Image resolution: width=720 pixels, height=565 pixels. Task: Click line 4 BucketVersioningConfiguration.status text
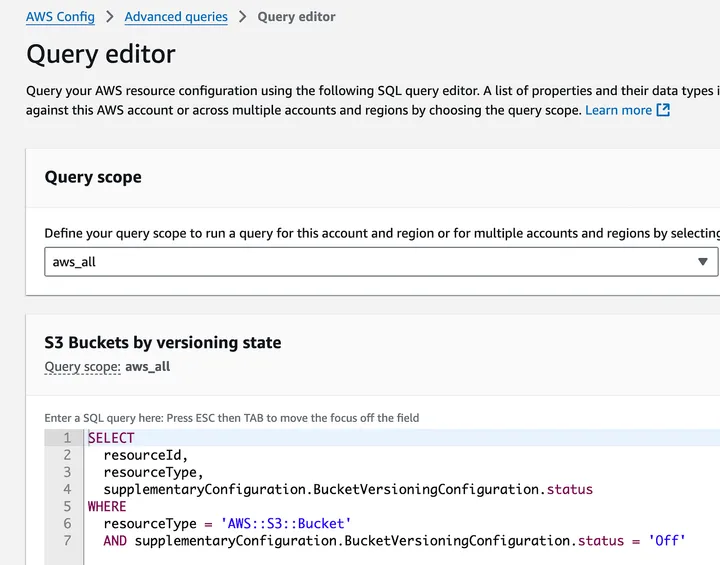pos(452,490)
